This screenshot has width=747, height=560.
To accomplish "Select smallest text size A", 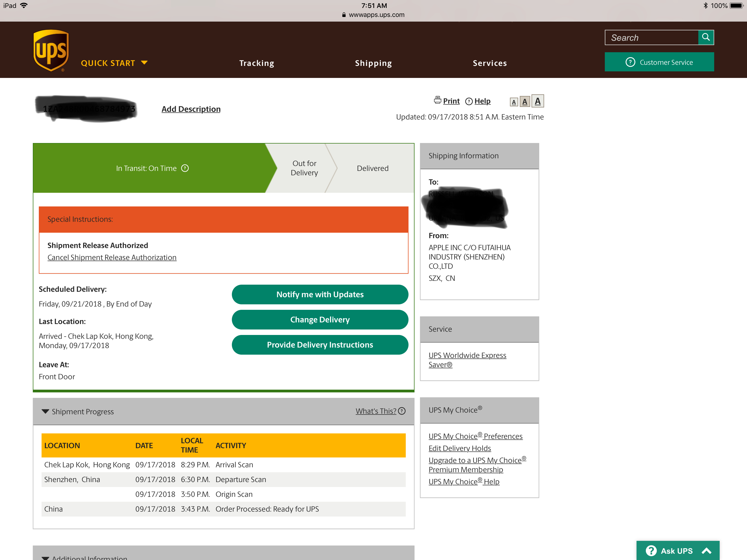I will 514,102.
